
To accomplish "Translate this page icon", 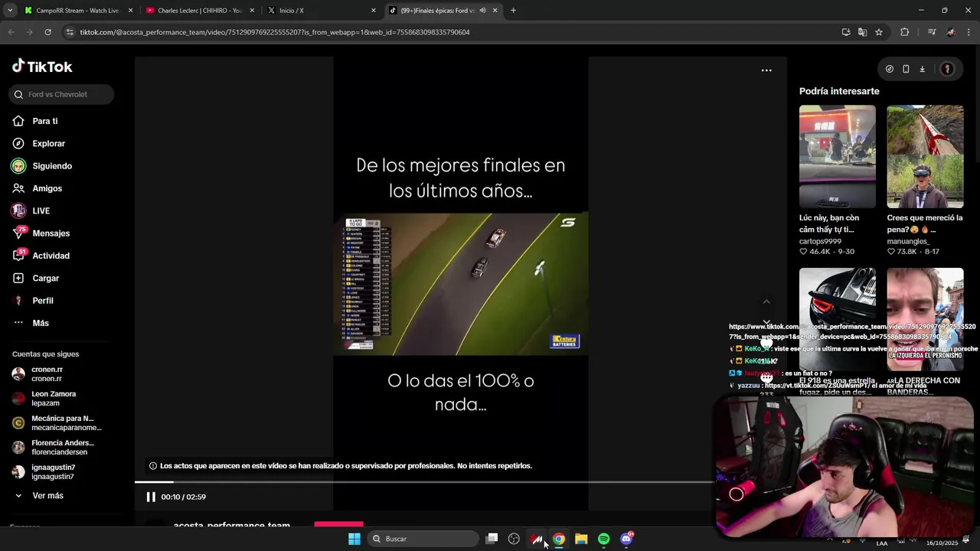I will pyautogui.click(x=862, y=32).
